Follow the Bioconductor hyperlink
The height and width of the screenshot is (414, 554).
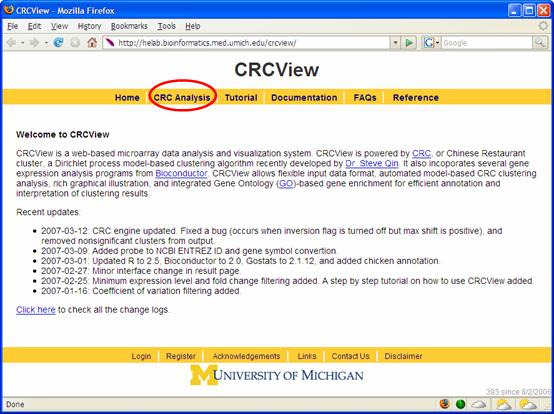pyautogui.click(x=181, y=173)
